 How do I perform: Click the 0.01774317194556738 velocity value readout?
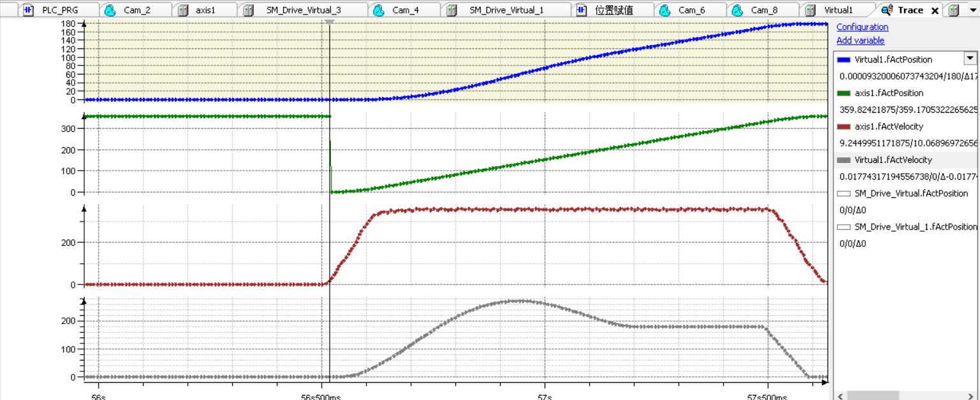point(908,176)
